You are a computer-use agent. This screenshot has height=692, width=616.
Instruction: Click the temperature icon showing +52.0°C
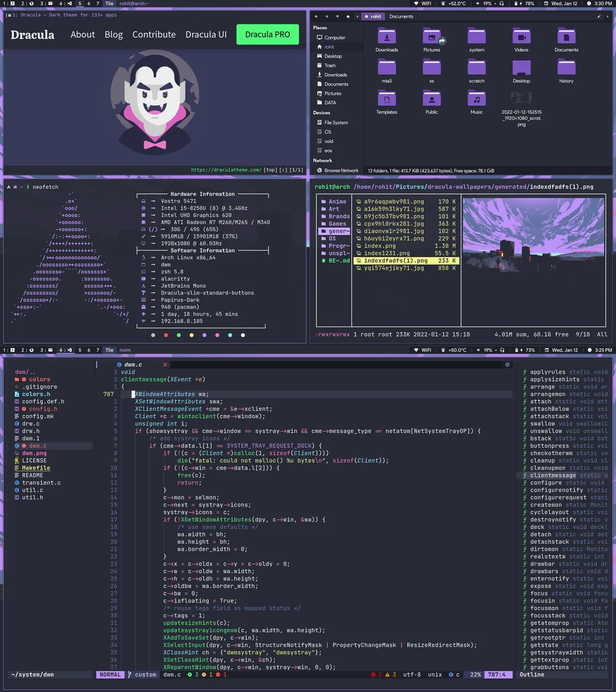(x=443, y=3)
